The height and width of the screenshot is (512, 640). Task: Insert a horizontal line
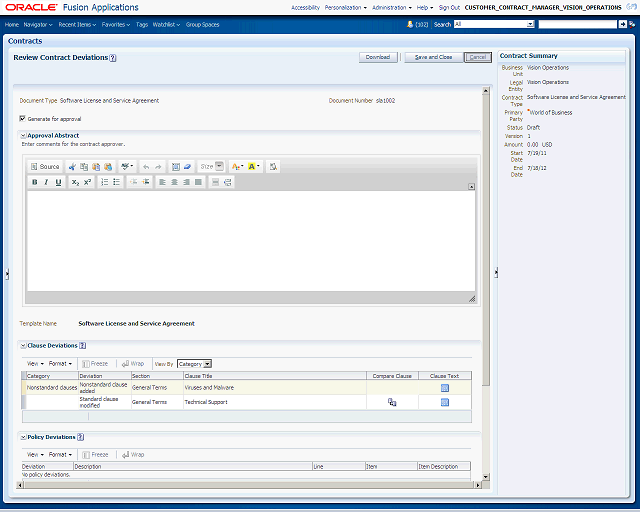(216, 182)
